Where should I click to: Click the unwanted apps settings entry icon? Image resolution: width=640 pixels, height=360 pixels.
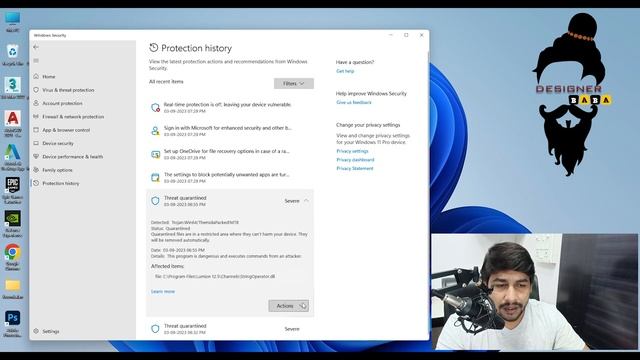pos(155,178)
